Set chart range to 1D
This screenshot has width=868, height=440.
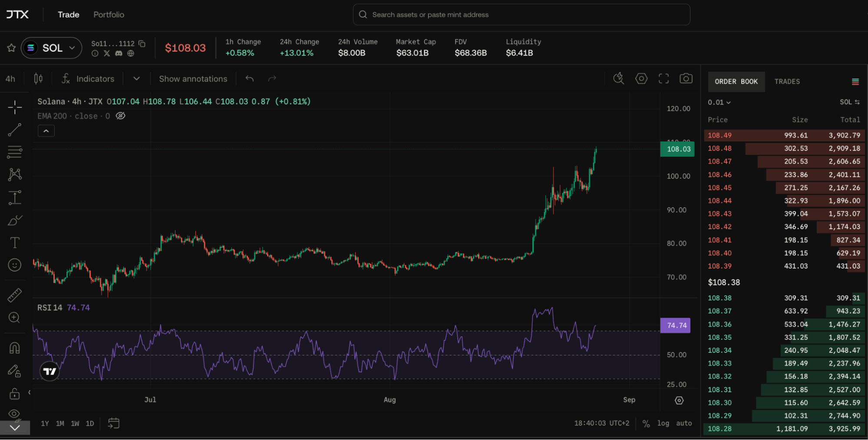pyautogui.click(x=90, y=424)
